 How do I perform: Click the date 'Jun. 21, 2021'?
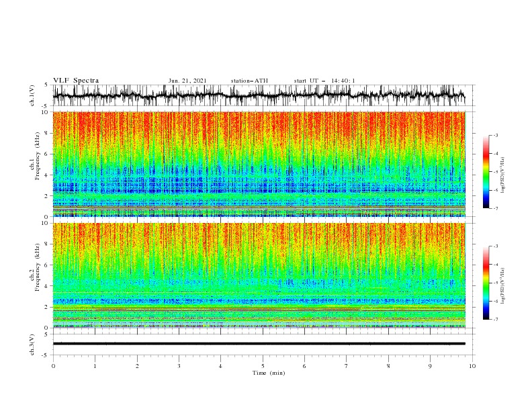[x=187, y=81]
